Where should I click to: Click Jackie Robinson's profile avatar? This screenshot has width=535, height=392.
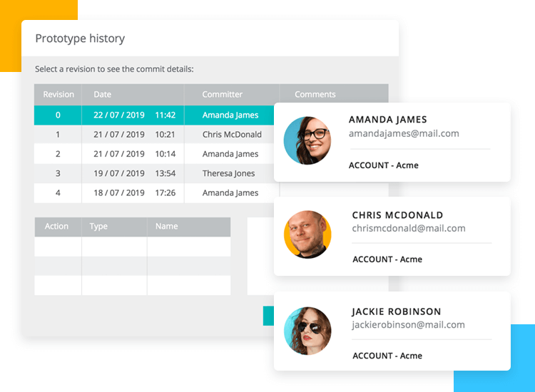pos(307,331)
